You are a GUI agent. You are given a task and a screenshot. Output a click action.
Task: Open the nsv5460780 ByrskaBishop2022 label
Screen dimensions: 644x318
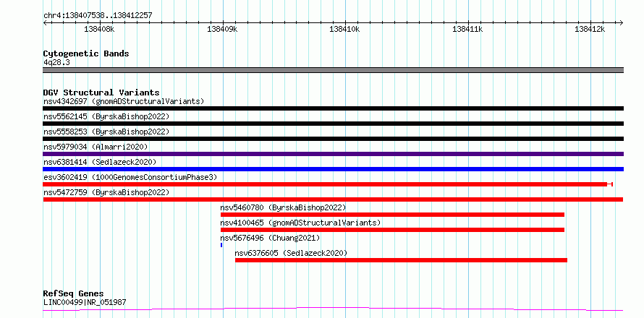click(284, 207)
